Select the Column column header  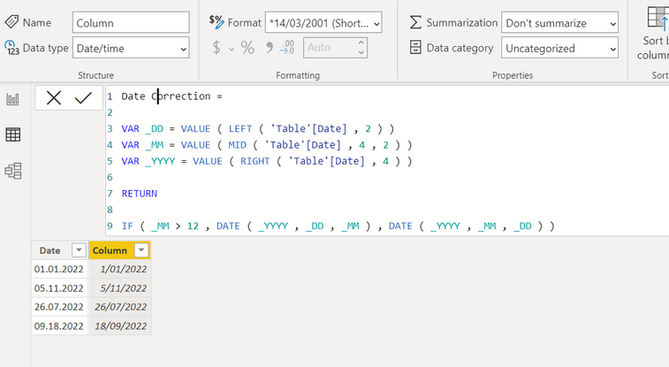(110, 250)
